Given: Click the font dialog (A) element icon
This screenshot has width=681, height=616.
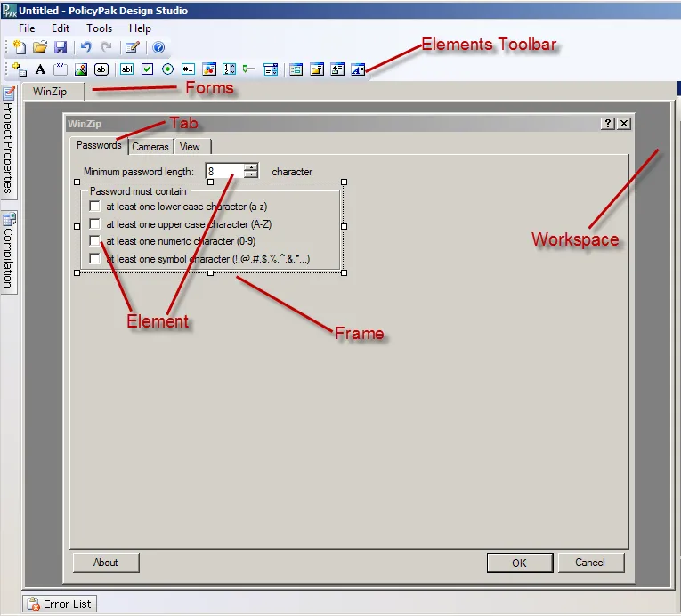Looking at the screenshot, I should tap(358, 69).
